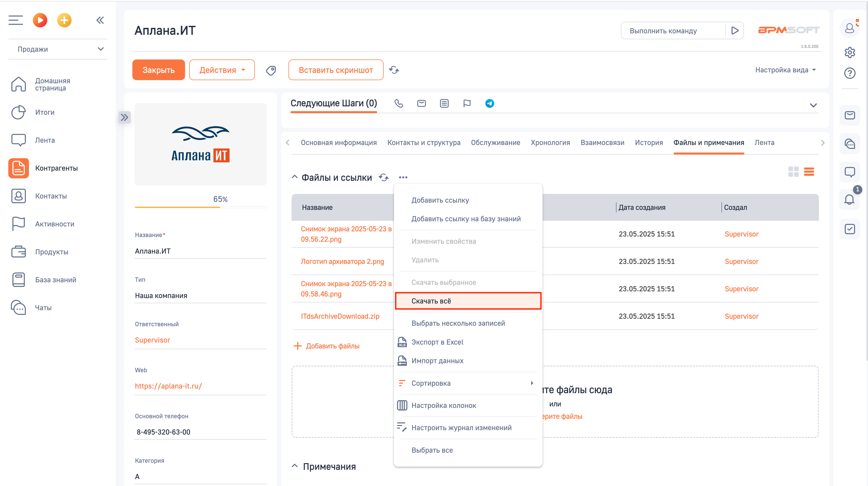
Task: Open the checkmark tasks panel on right
Action: 849,229
